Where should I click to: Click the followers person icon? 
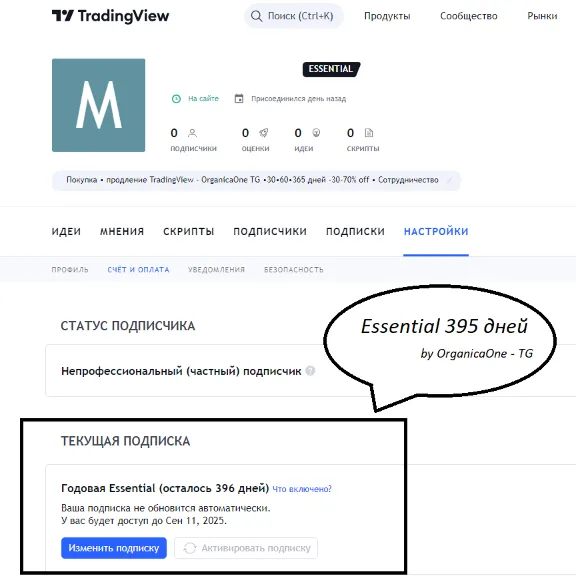[x=192, y=133]
